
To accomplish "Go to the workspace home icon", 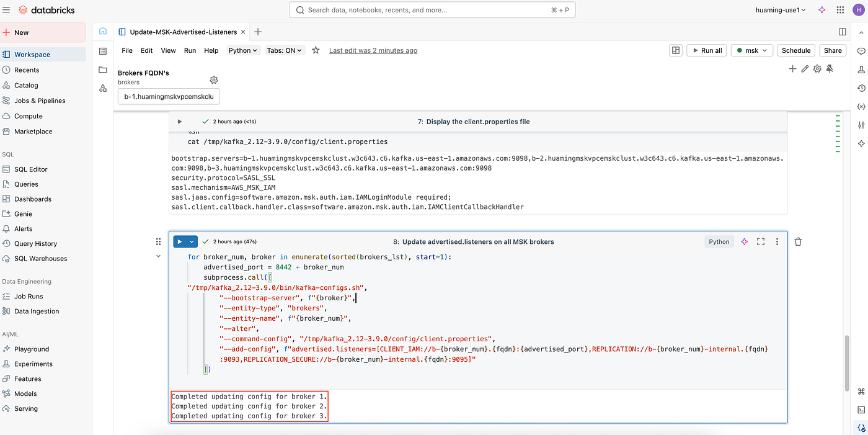I will click(x=103, y=32).
